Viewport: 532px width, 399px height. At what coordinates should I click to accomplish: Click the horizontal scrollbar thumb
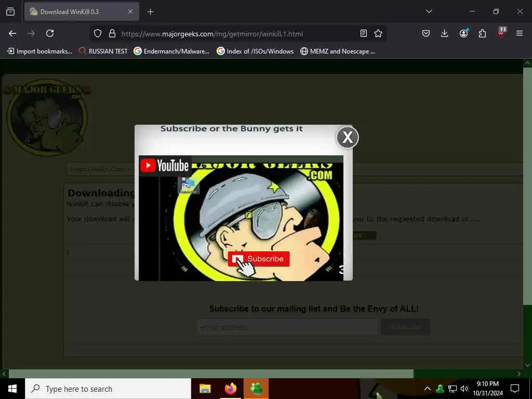click(x=211, y=374)
